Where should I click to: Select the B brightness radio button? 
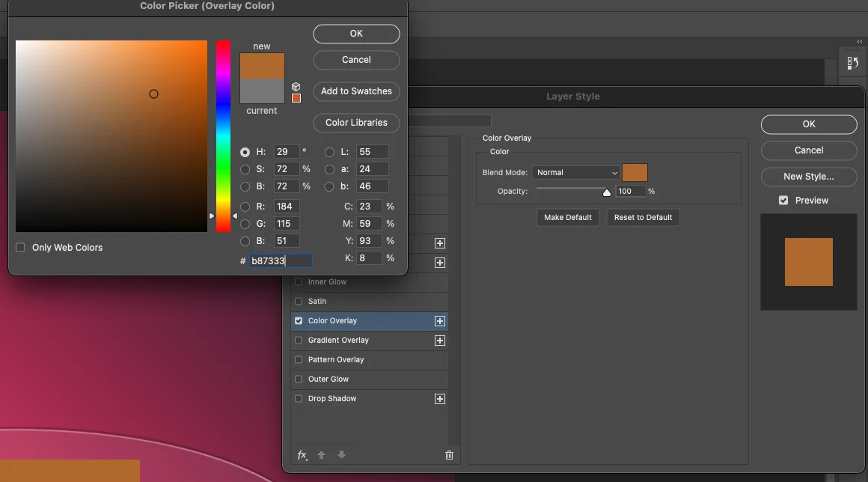point(245,186)
